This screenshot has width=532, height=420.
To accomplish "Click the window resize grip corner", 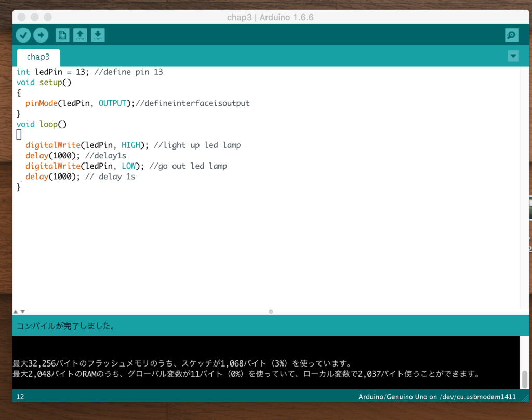I will 525,398.
